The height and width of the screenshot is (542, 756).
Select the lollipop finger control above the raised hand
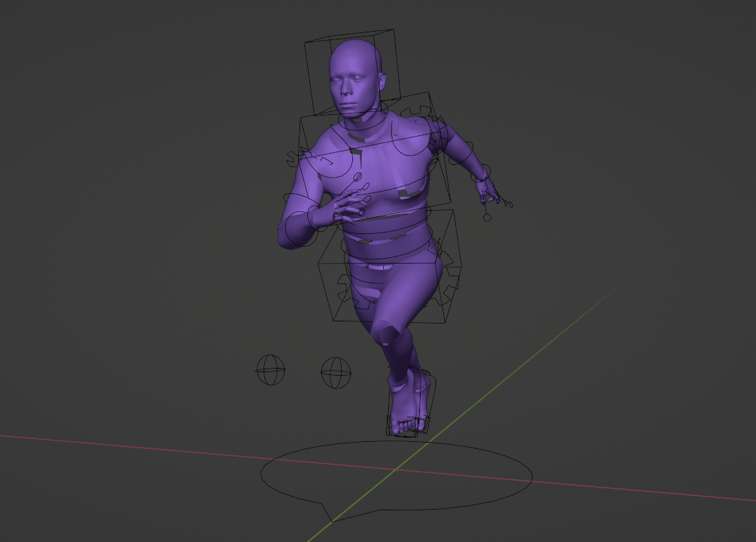point(358,177)
